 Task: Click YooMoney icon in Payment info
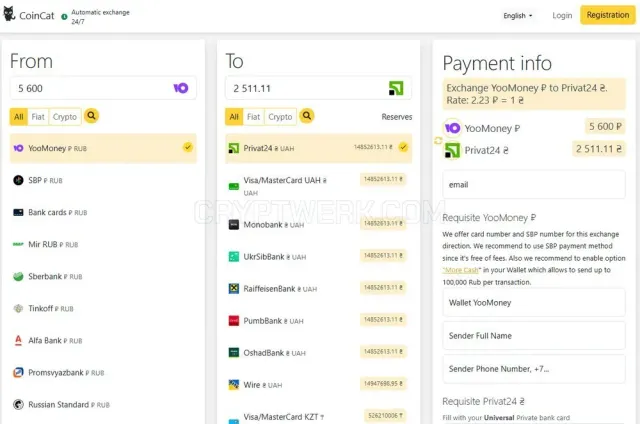pos(452,128)
